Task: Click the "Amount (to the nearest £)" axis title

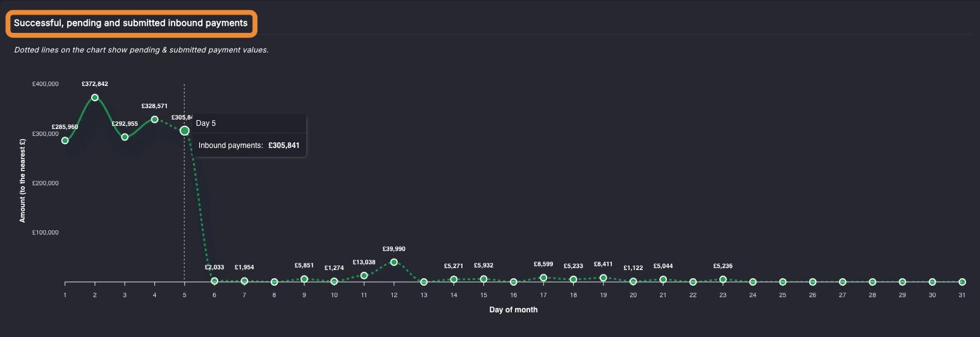Action: 23,180
